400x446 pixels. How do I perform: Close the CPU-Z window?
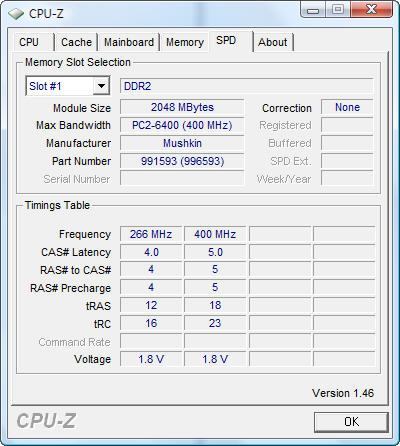pyautogui.click(x=371, y=9)
